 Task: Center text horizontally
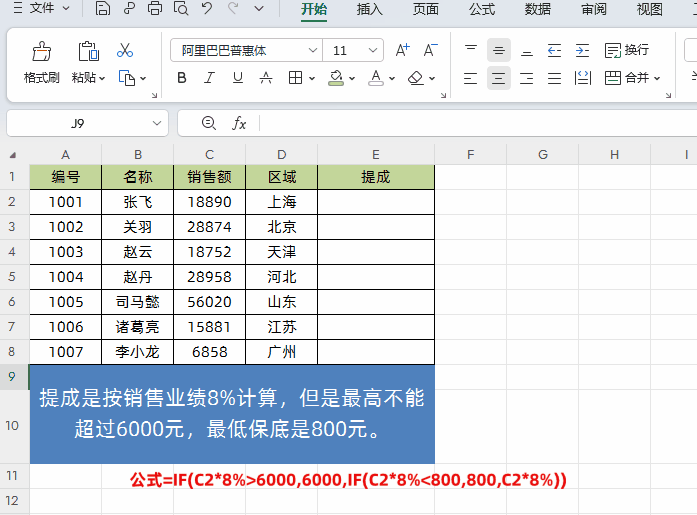(499, 78)
